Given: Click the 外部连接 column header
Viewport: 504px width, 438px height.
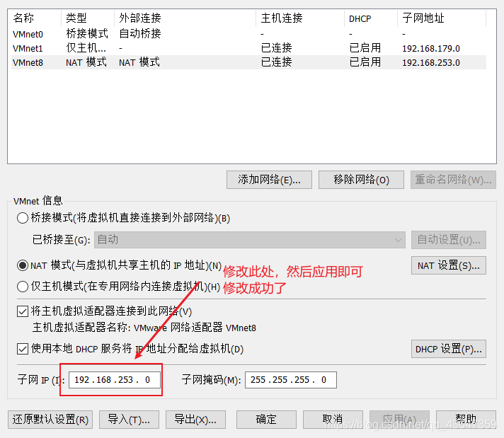Looking at the screenshot, I should point(185,18).
